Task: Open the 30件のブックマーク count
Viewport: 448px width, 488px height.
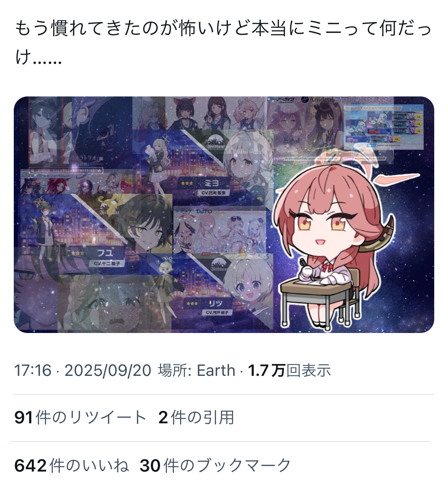Action: [216, 465]
